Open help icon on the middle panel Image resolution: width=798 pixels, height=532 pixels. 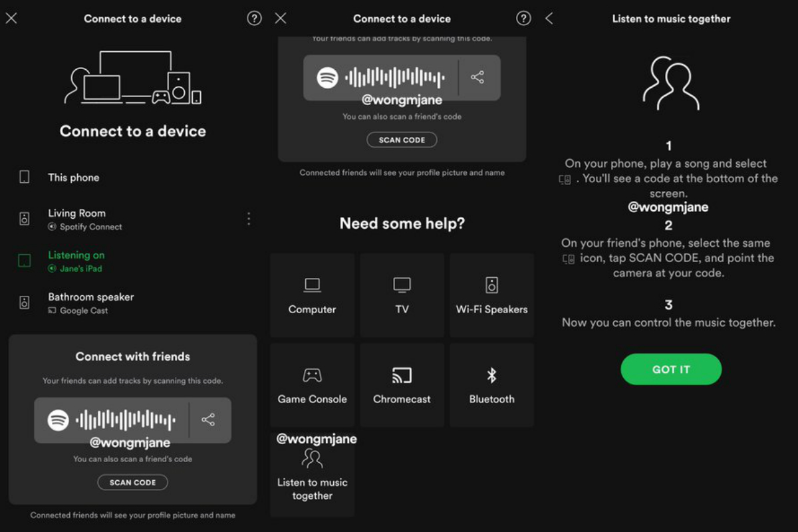(524, 19)
